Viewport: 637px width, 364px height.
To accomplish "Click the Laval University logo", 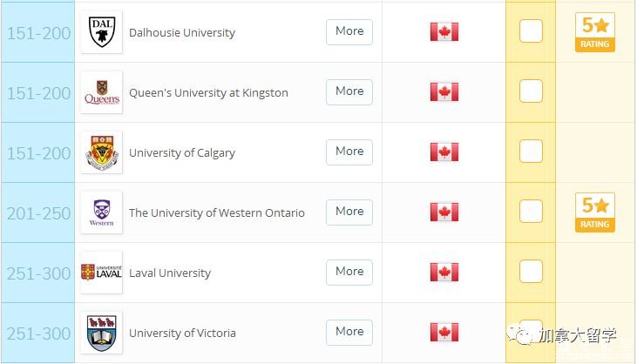I will (x=102, y=273).
